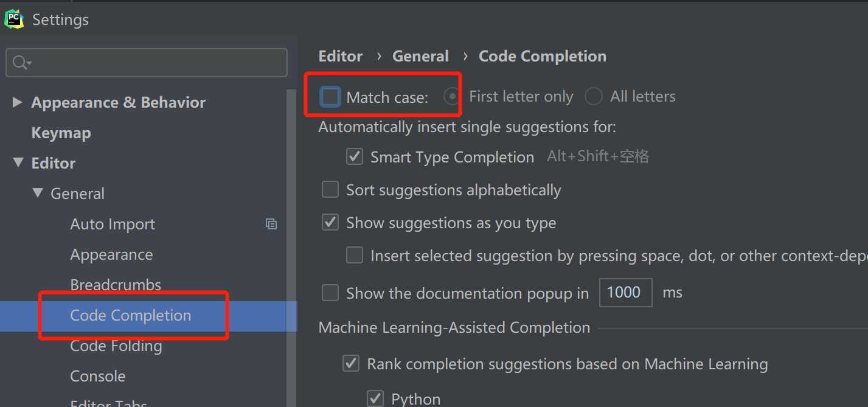Screen dimensions: 868x407
Task: Collapse the General tree node
Action: [38, 193]
